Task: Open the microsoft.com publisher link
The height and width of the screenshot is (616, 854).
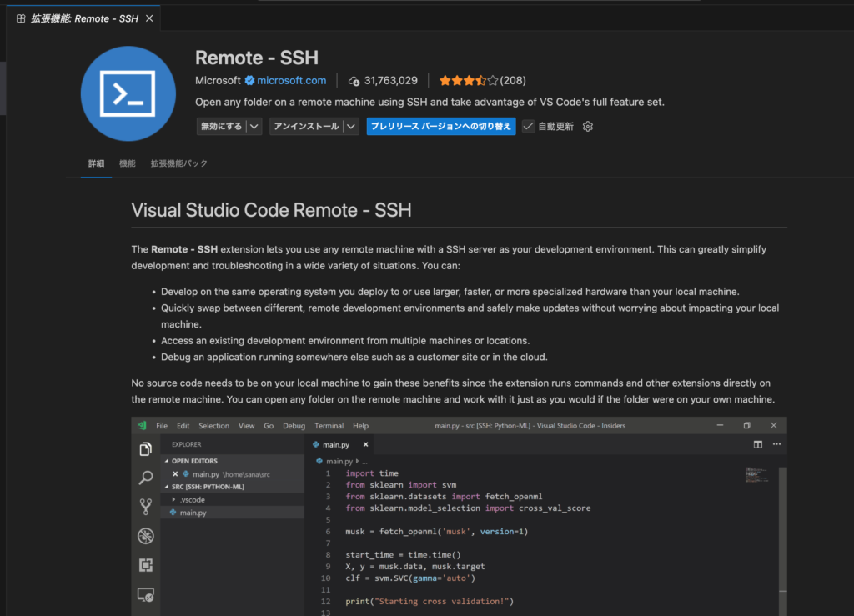Action: 291,81
